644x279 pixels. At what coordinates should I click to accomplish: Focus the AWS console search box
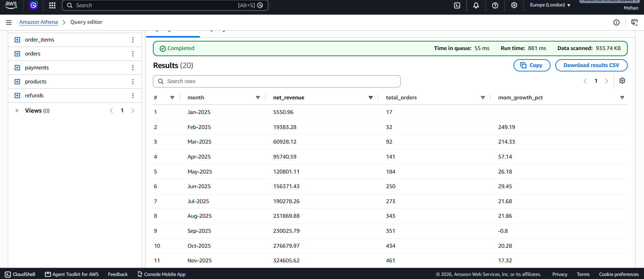(x=165, y=5)
